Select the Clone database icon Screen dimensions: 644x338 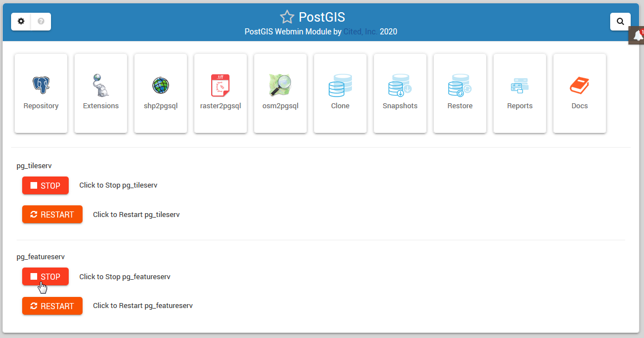(x=340, y=86)
